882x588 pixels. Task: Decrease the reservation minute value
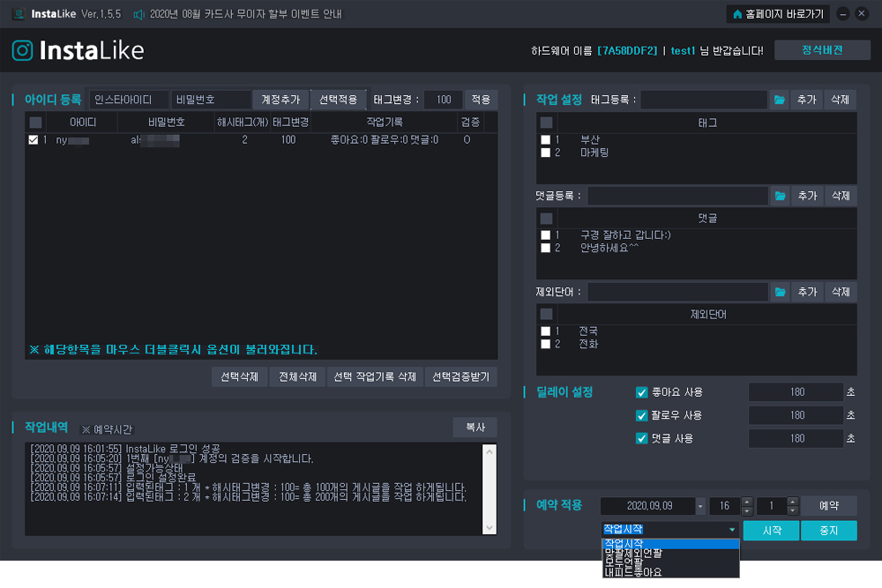(793, 510)
